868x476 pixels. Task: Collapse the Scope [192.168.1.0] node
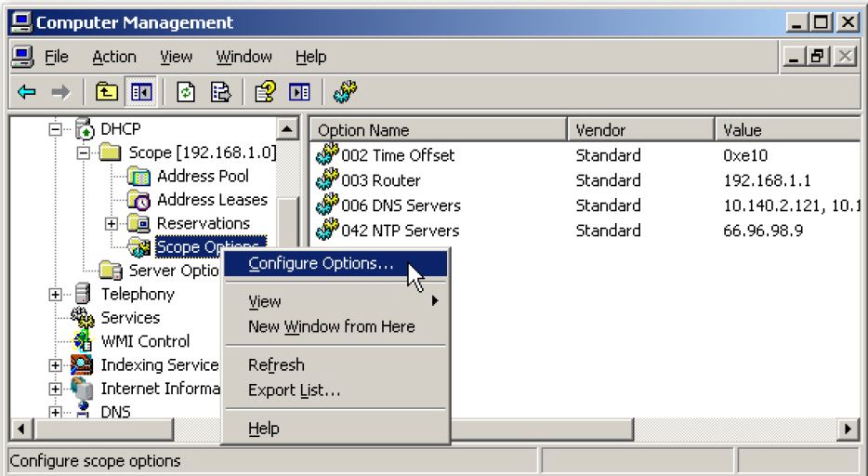point(84,152)
